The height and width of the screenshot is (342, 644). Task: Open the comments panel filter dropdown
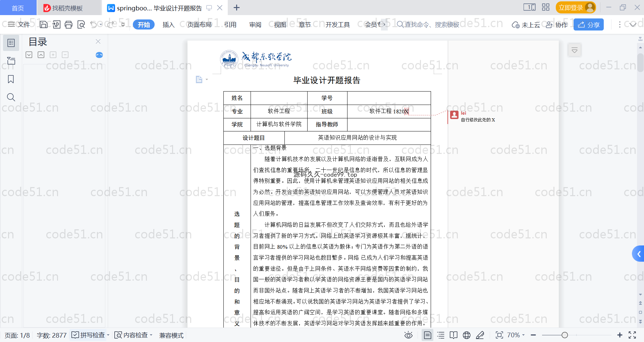pyautogui.click(x=575, y=50)
